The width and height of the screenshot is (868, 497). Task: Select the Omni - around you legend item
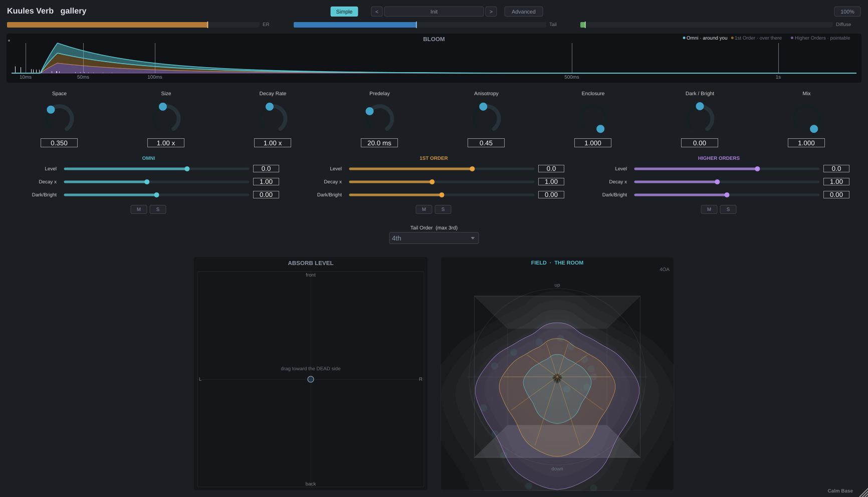pos(705,38)
